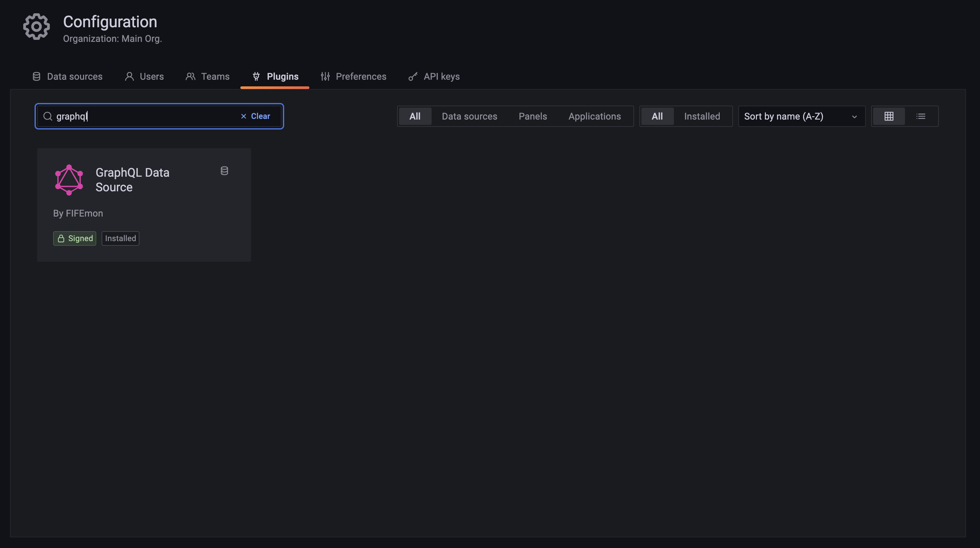Viewport: 980px width, 548px height.
Task: Click the Signed lock badge
Action: 75,238
